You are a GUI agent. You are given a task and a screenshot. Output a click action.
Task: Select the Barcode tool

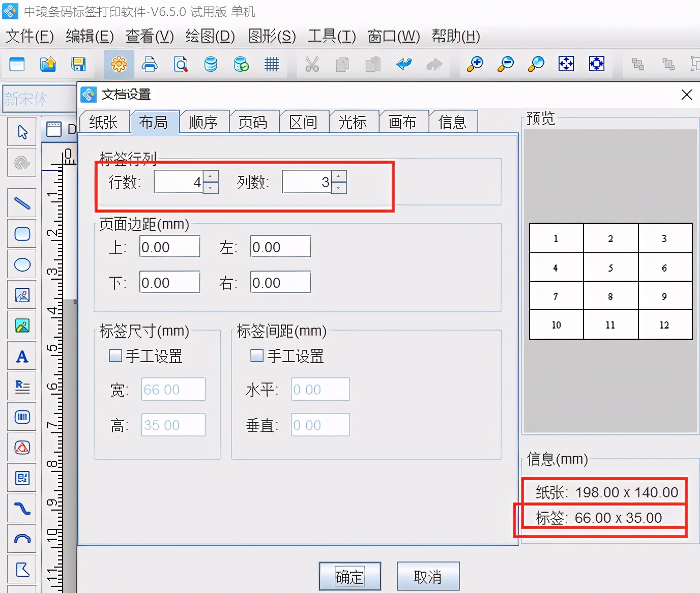click(22, 417)
